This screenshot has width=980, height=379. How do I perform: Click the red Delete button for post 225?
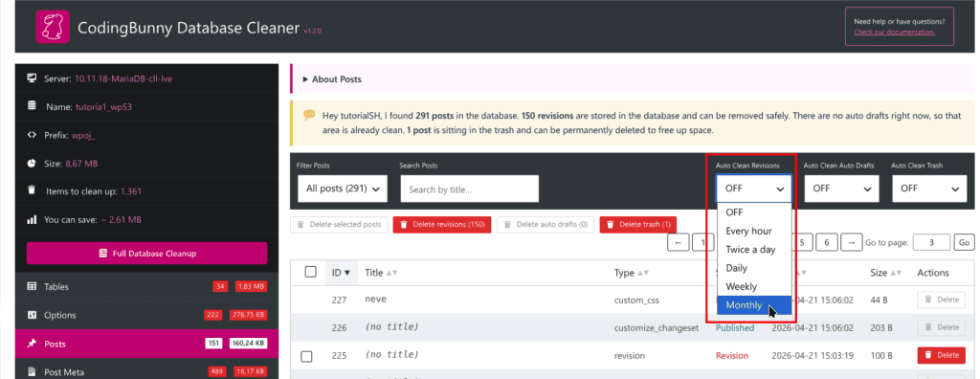coord(942,355)
